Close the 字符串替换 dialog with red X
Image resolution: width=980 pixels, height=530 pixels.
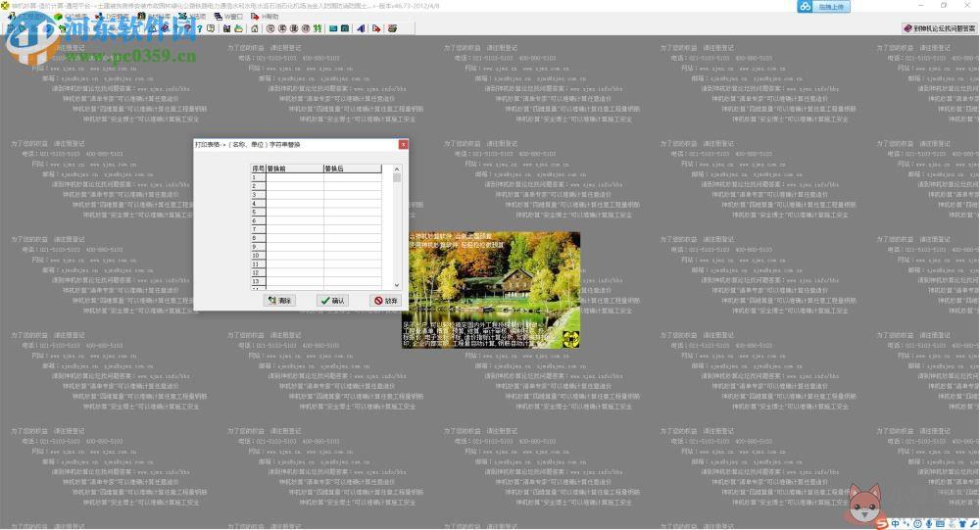[x=403, y=144]
